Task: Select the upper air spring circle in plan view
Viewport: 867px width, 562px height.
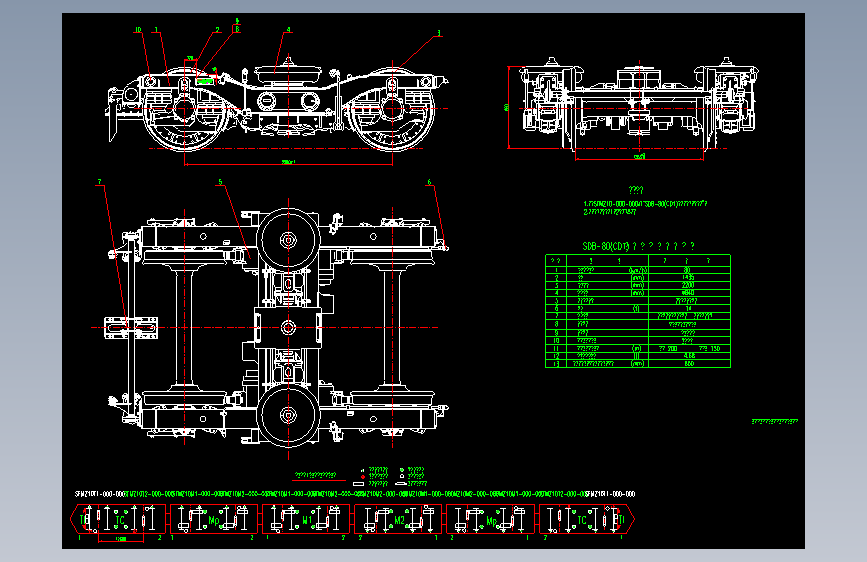Action: tap(288, 240)
